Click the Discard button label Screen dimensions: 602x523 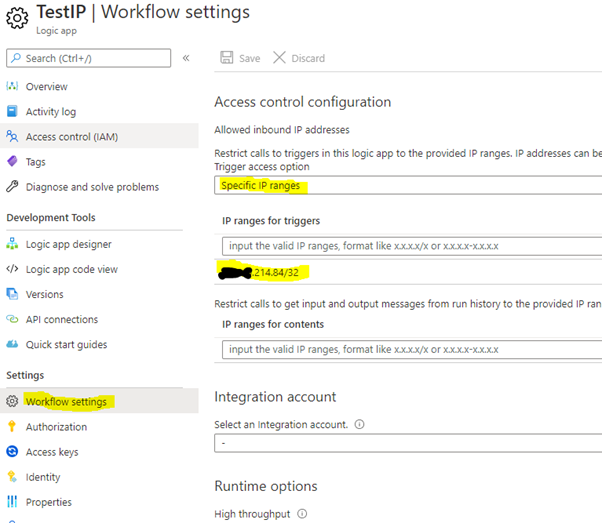pyautogui.click(x=308, y=58)
